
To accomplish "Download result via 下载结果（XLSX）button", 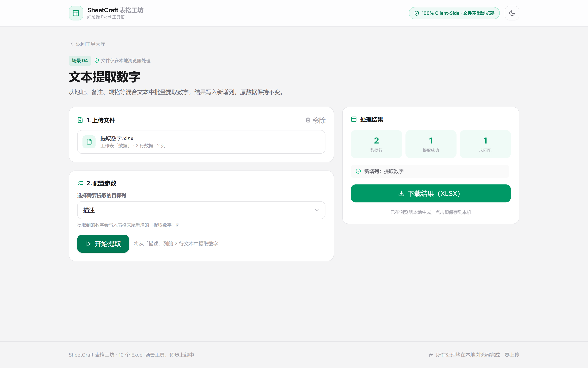I will 431,193.
